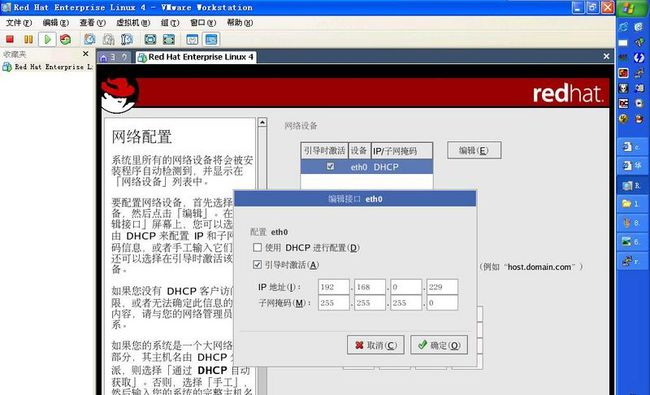The height and width of the screenshot is (395, 650).
Task: Open the snapshot manager icon
Action: (x=127, y=39)
